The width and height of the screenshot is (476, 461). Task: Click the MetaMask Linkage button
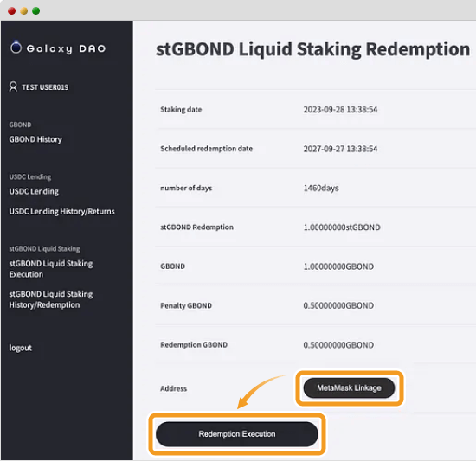[x=349, y=387]
